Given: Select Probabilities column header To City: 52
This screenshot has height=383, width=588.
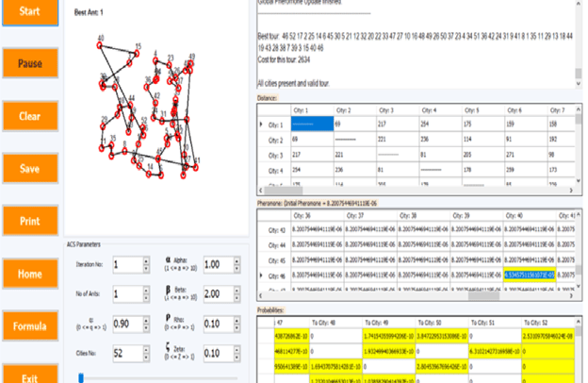Looking at the screenshot, I should pyautogui.click(x=547, y=323).
